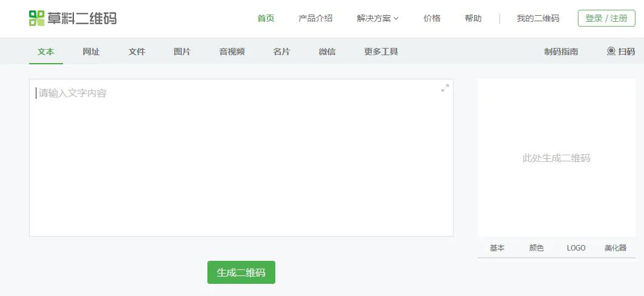Open the 价格 page
Image resolution: width=644 pixels, height=296 pixels.
(432, 18)
